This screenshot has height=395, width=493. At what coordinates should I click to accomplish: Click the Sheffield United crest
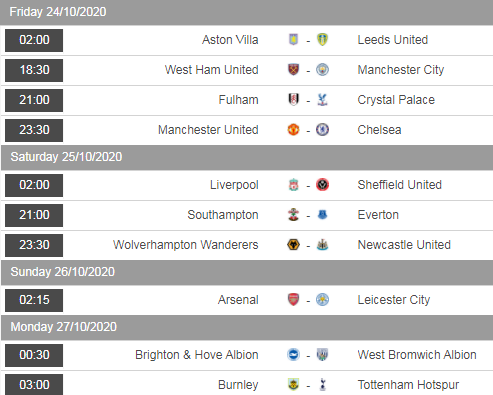(322, 185)
